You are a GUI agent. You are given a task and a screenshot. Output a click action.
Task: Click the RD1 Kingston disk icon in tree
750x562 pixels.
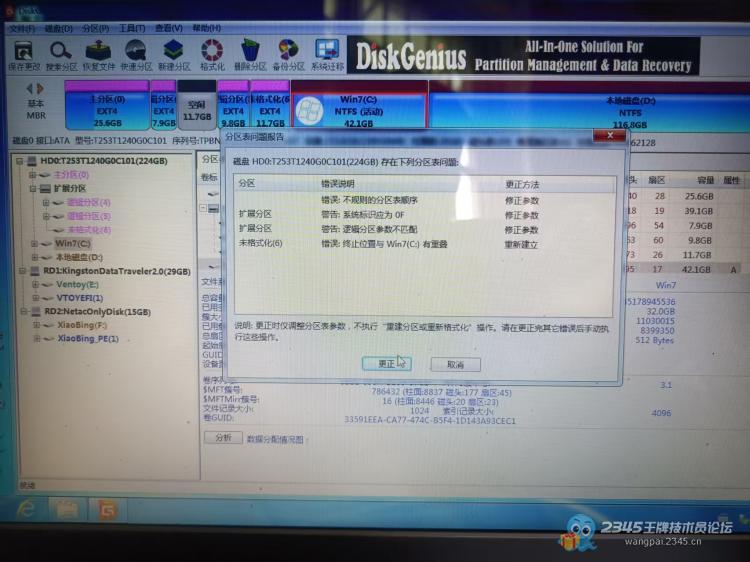(34, 271)
